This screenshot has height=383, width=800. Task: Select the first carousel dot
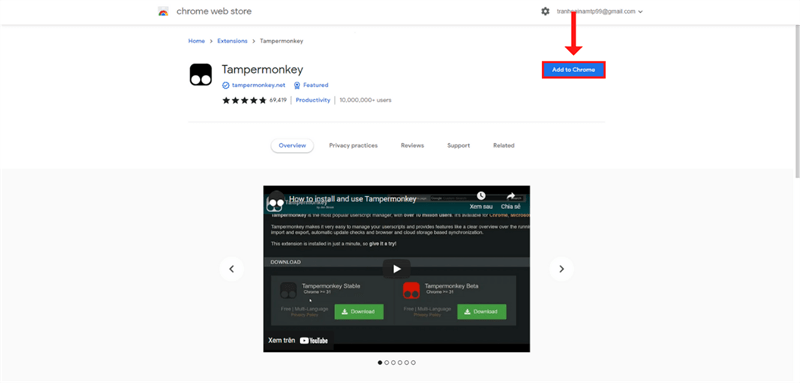point(380,363)
